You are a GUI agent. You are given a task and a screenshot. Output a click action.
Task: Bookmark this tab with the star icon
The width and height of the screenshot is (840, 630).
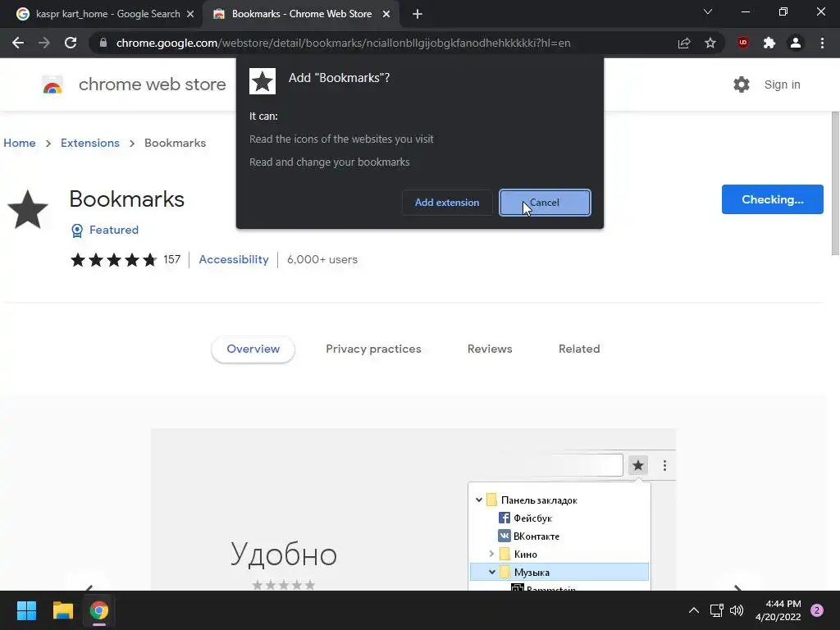click(710, 43)
